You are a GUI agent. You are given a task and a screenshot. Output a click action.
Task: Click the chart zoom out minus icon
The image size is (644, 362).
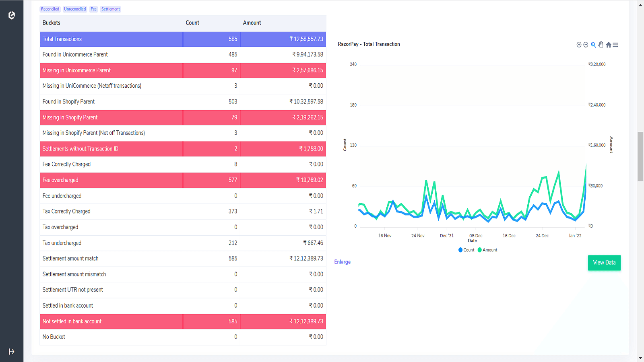(x=586, y=45)
